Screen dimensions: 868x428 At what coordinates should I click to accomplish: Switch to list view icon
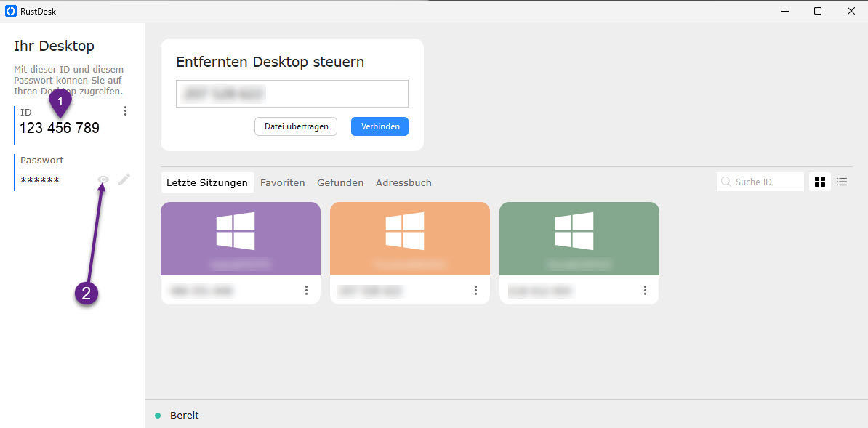click(x=842, y=182)
